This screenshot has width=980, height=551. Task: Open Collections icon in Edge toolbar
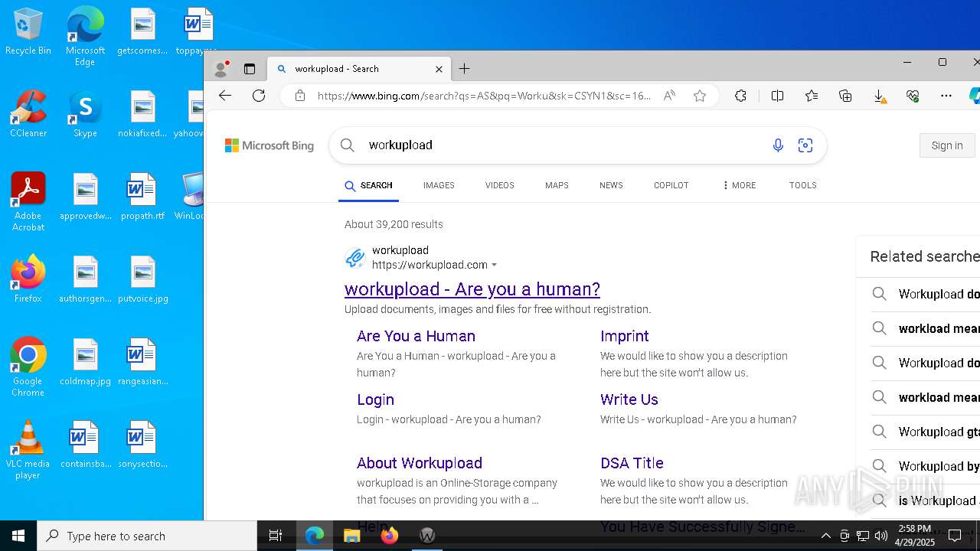point(845,96)
